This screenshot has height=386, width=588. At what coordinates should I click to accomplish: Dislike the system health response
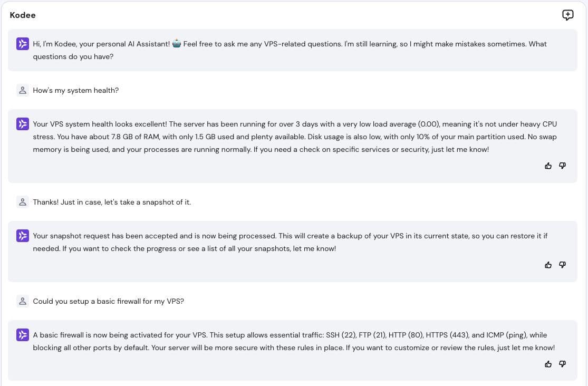pos(562,166)
